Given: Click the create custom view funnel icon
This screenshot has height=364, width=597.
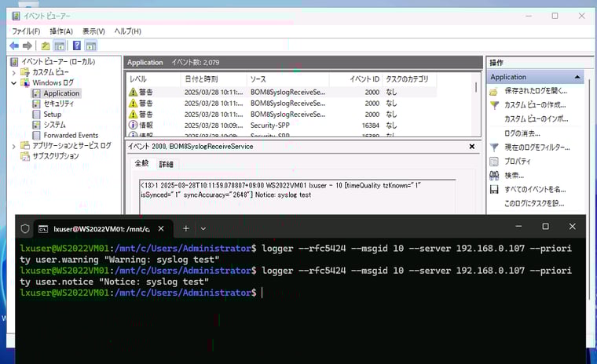Looking at the screenshot, I should coord(494,105).
